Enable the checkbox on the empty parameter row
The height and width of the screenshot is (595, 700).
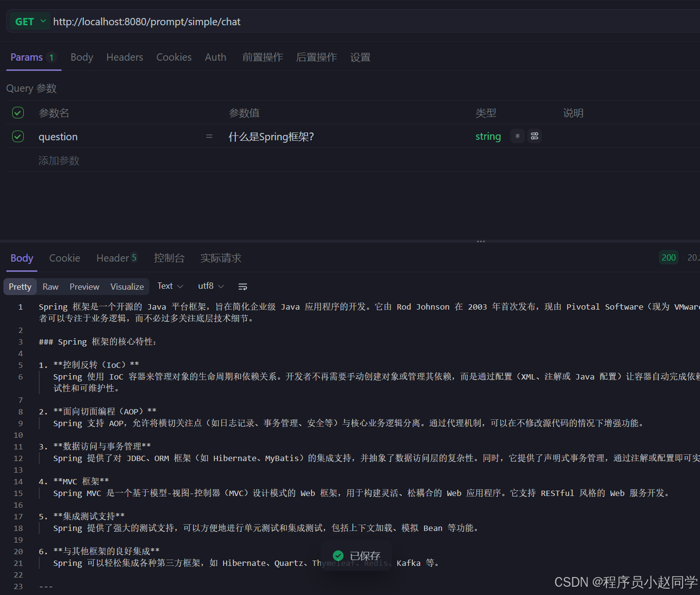(17, 160)
